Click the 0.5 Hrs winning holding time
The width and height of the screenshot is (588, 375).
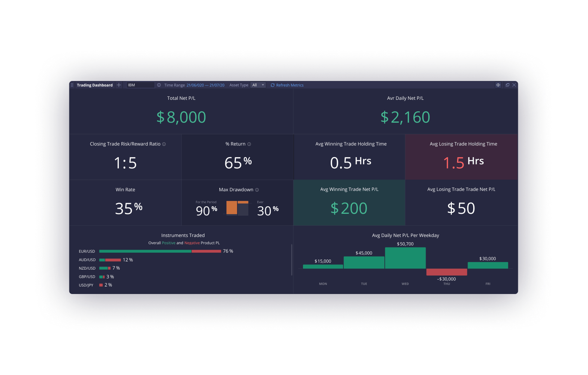tap(351, 163)
